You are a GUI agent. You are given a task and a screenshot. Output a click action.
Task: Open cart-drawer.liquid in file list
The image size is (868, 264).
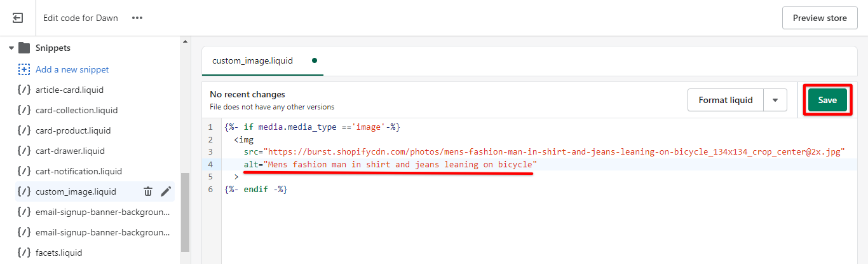tap(70, 151)
